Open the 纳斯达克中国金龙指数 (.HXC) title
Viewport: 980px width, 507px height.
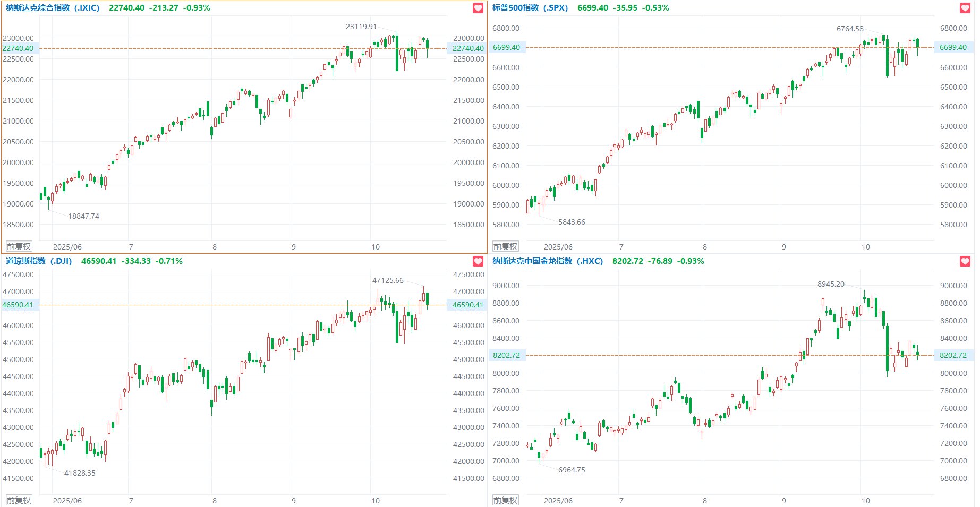[x=547, y=261]
